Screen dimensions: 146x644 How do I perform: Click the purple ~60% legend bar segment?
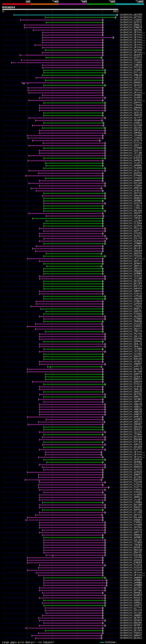coord(73,4)
